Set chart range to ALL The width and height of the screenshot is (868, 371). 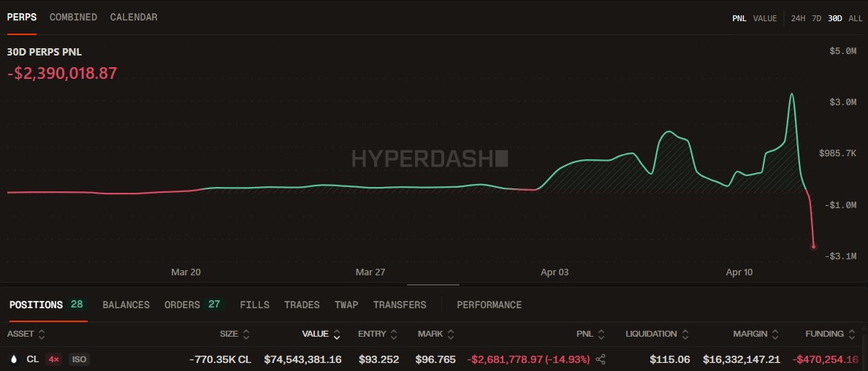(856, 18)
